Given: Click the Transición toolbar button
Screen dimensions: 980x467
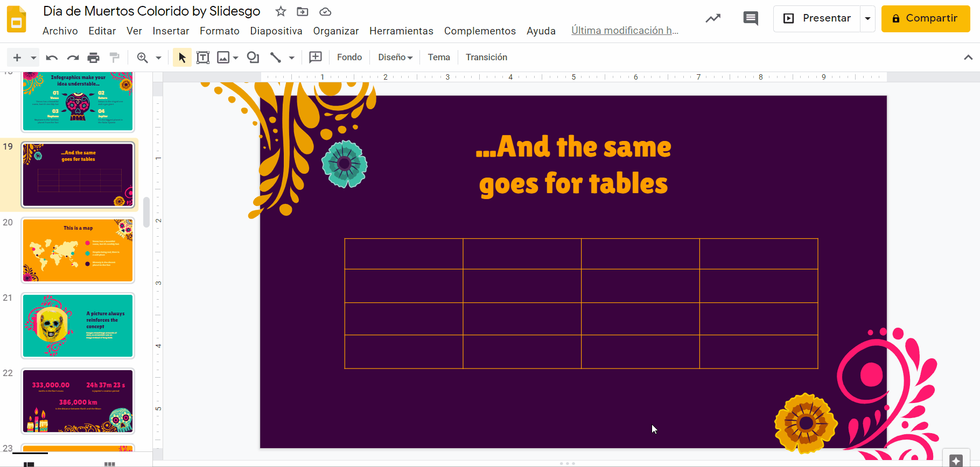Looking at the screenshot, I should click(x=486, y=58).
